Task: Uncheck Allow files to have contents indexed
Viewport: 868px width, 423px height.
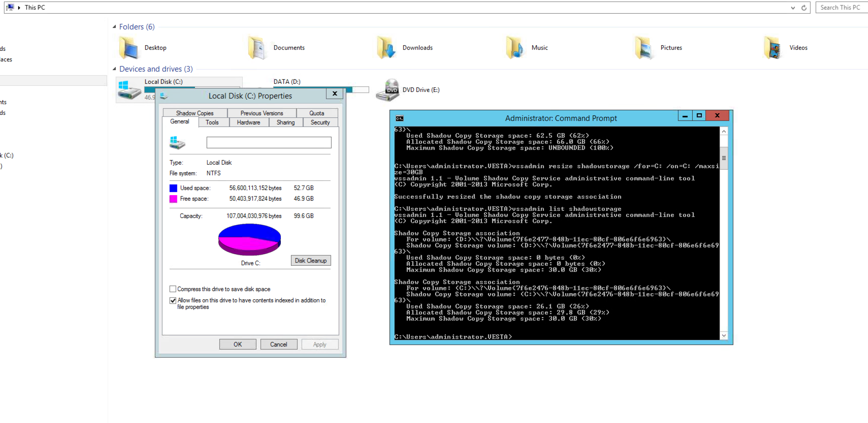Action: coord(173,300)
